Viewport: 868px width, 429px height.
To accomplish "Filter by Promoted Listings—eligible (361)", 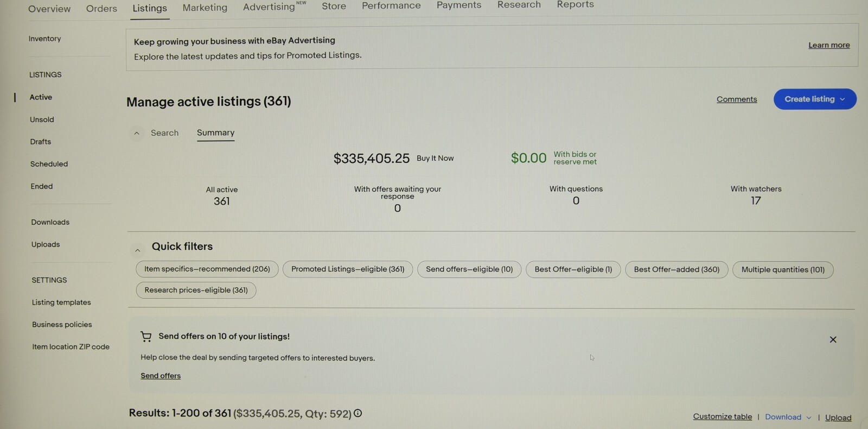I will (x=348, y=269).
